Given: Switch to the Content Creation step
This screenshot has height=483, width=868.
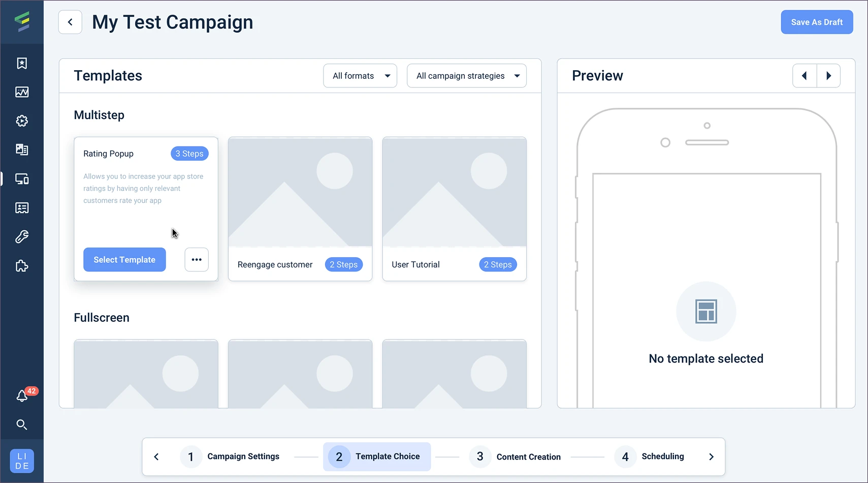Looking at the screenshot, I should 516,457.
